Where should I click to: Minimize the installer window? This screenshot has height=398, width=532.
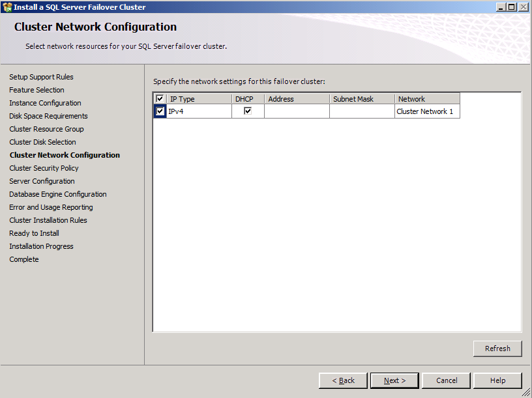coord(501,7)
